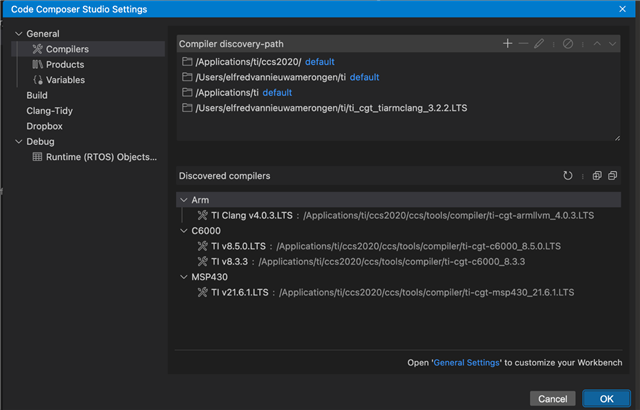Click the disable path circle-slash icon
This screenshot has height=410, width=640.
(567, 44)
